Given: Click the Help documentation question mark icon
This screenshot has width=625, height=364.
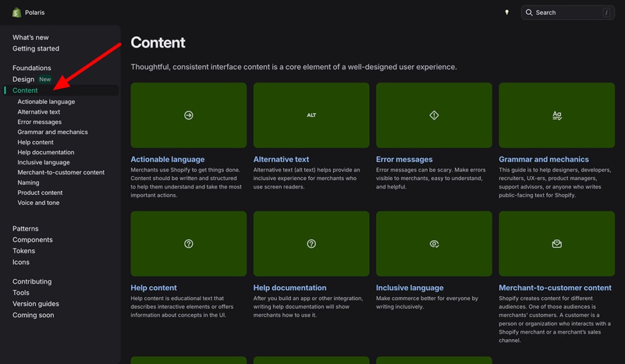Looking at the screenshot, I should pyautogui.click(x=311, y=243).
